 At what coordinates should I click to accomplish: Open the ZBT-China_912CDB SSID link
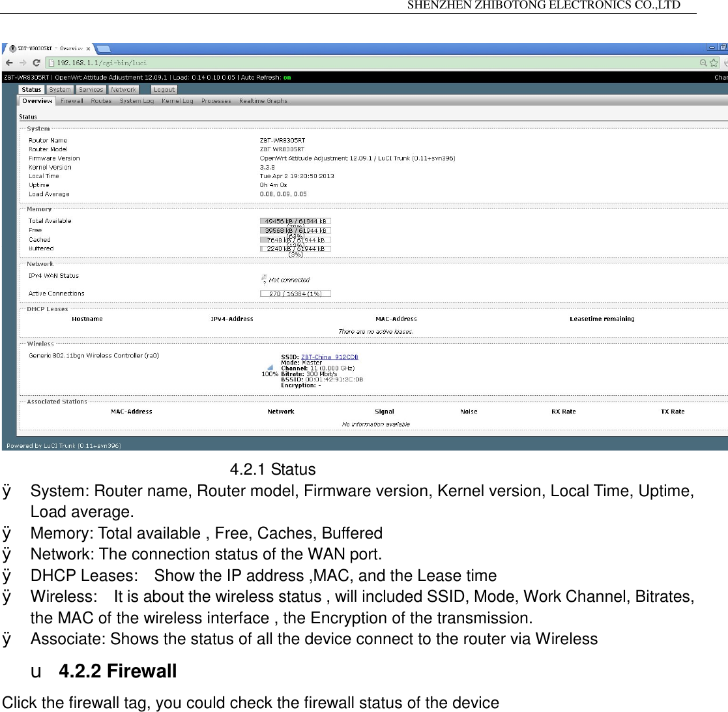(330, 356)
